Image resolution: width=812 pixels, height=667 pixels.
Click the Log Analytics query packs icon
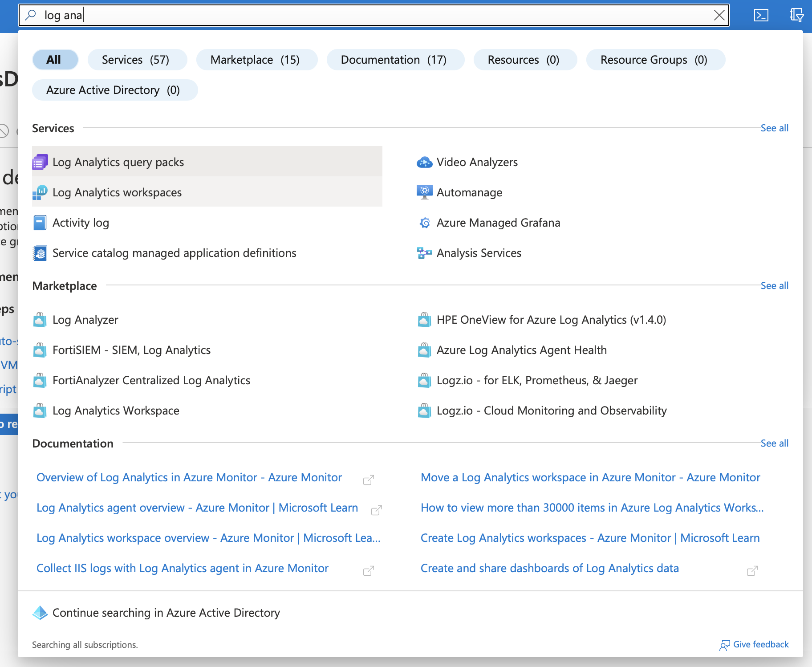(40, 162)
